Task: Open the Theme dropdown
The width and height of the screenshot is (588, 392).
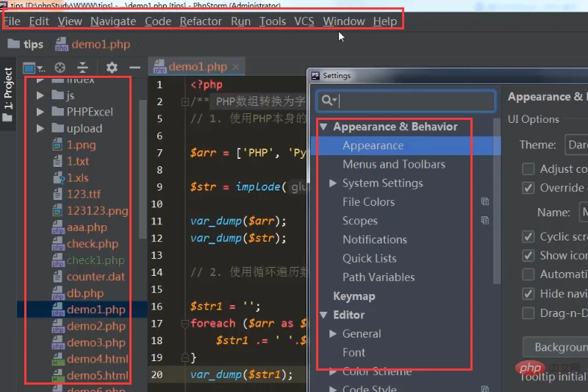Action: click(x=576, y=144)
